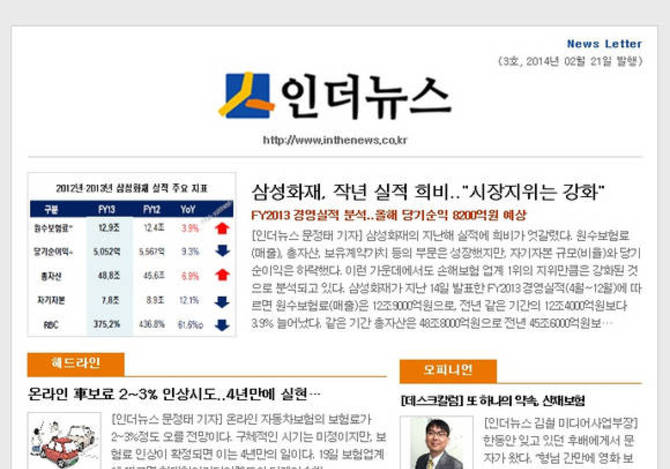Click the blue down arrow for 자기자본
This screenshot has width=670, height=469.
point(222,302)
